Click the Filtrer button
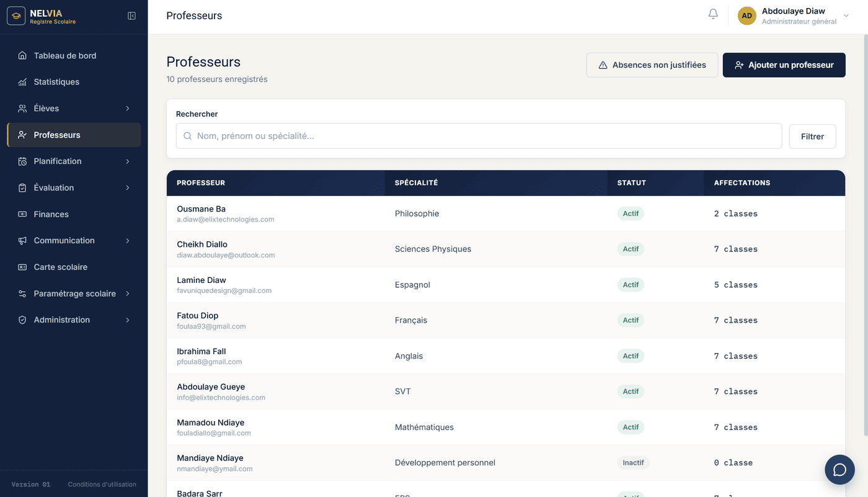868x497 pixels. click(x=812, y=137)
